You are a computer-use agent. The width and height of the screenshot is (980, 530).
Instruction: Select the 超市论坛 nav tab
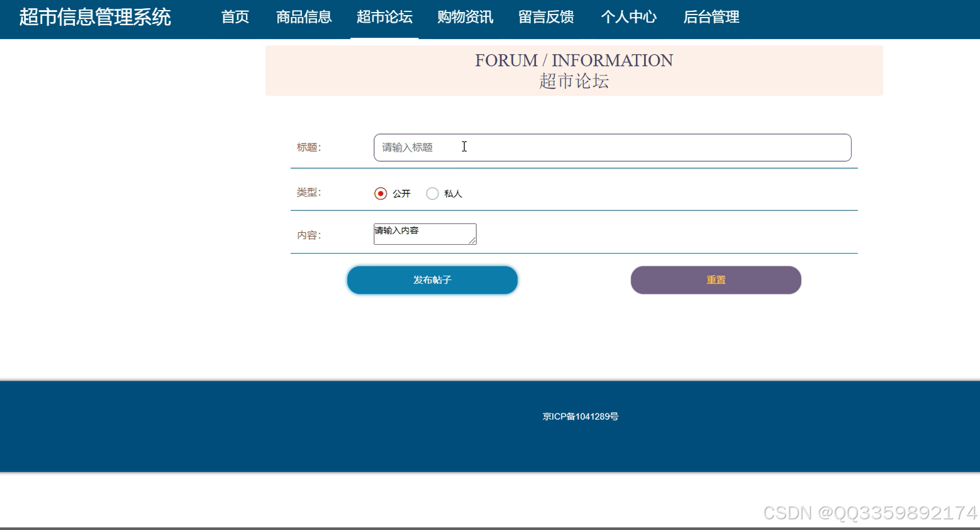pyautogui.click(x=384, y=17)
